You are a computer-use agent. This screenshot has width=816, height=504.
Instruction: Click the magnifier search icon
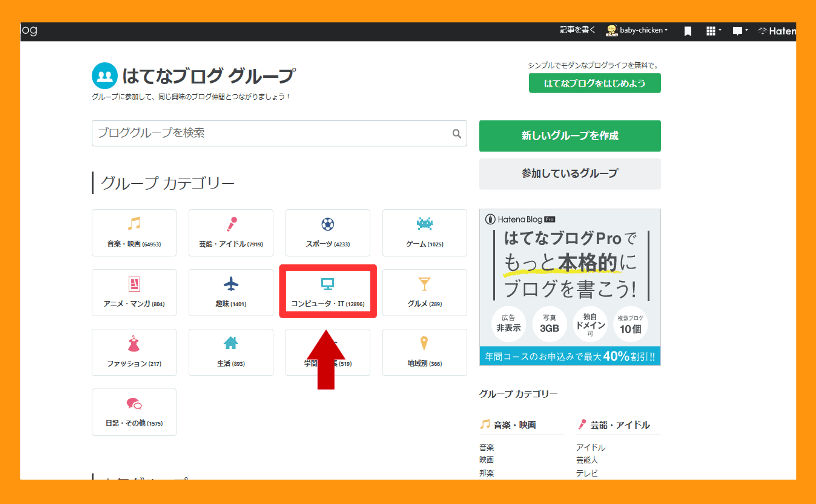point(456,134)
